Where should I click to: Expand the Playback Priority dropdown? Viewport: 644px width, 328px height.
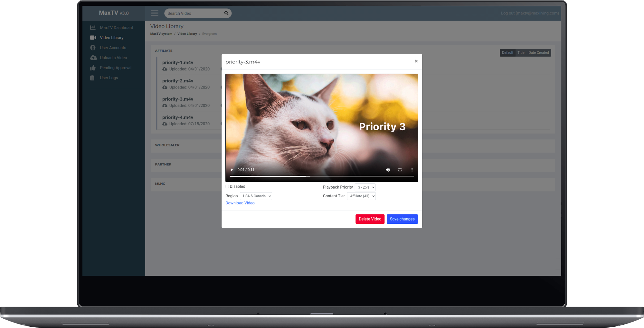[365, 187]
